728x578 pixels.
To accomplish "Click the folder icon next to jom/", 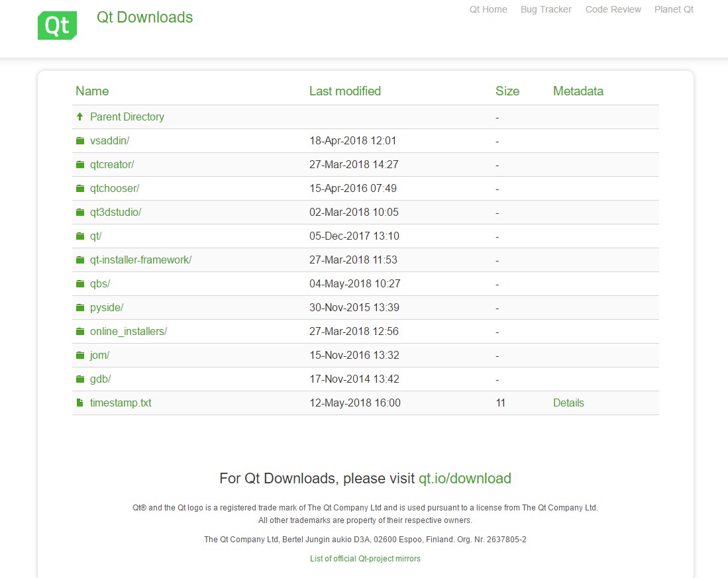I will [80, 356].
